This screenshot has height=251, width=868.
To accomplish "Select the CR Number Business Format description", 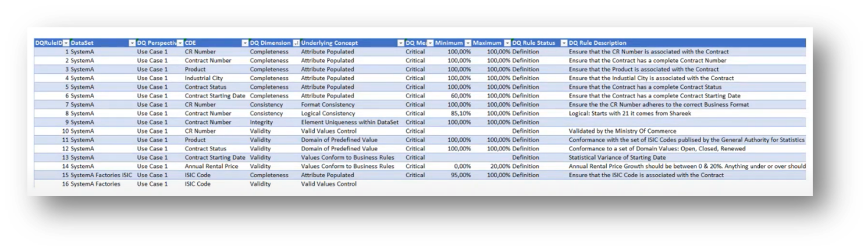I will pos(659,105).
